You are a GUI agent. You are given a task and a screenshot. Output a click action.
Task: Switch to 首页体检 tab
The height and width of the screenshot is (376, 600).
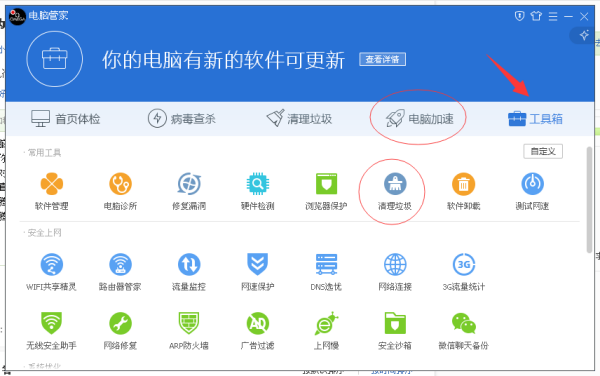coord(65,119)
